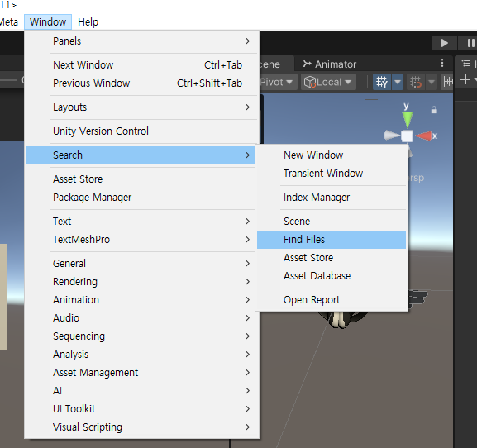Click Open Report...
This screenshot has width=477, height=448.
click(x=332, y=300)
